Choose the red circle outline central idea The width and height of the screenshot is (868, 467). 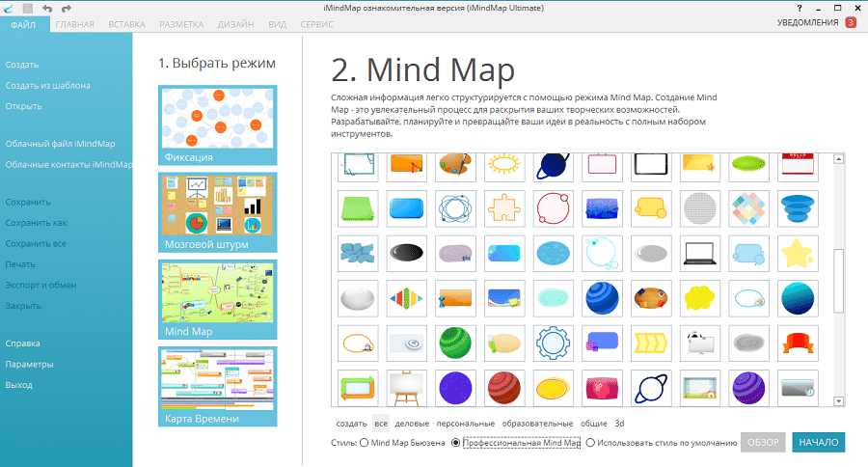[x=553, y=208]
